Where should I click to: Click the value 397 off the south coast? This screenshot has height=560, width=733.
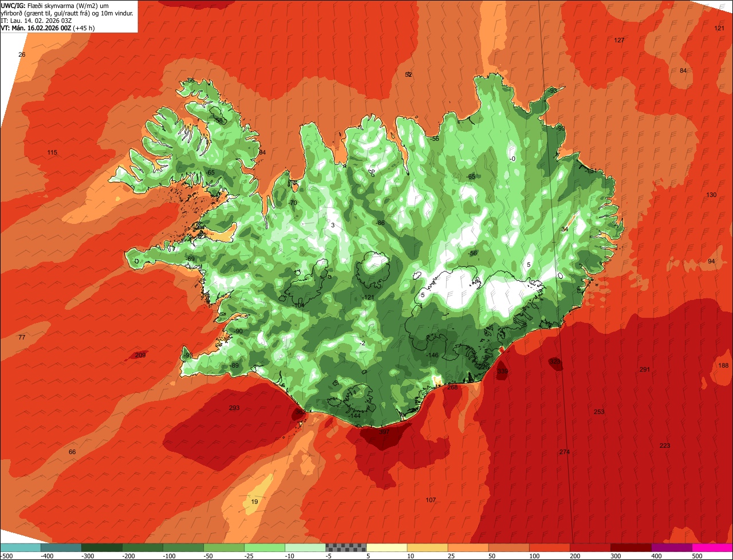point(384,432)
